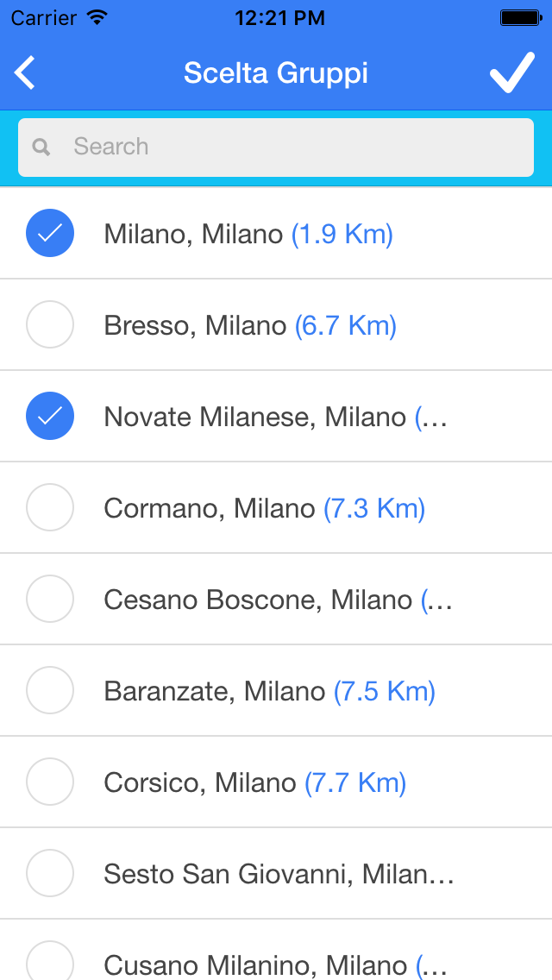Focus the Search input field

[x=276, y=147]
